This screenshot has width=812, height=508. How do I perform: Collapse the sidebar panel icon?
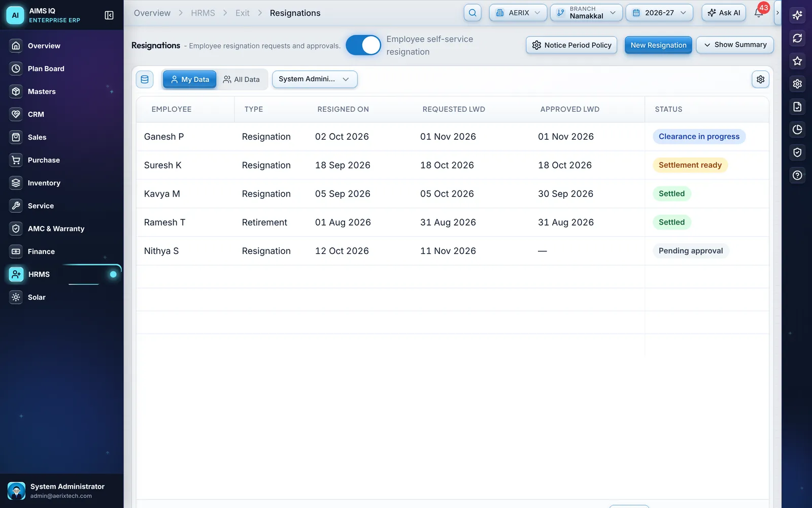pos(109,15)
